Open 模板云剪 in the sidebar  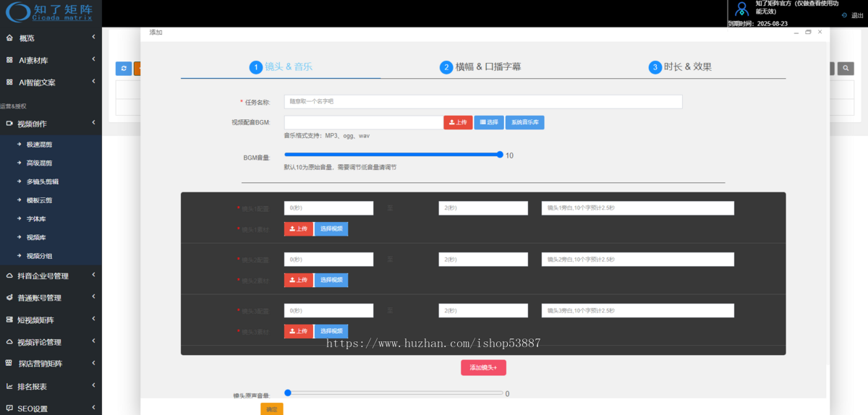(x=39, y=200)
